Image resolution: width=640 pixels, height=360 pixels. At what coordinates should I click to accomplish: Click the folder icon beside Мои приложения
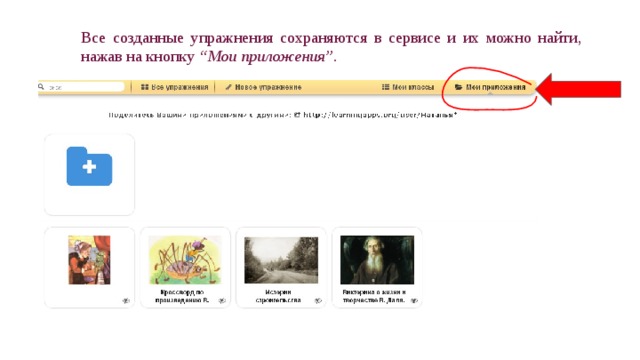coord(458,87)
